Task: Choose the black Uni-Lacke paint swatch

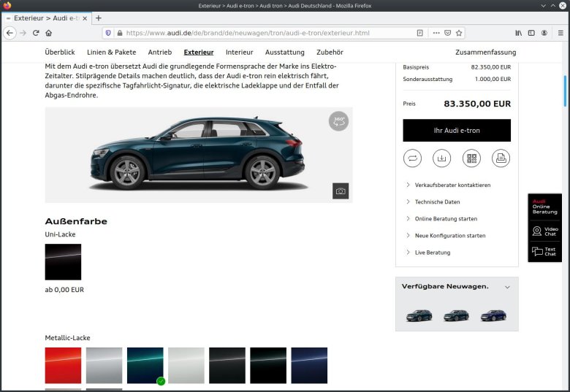Action: pyautogui.click(x=63, y=262)
